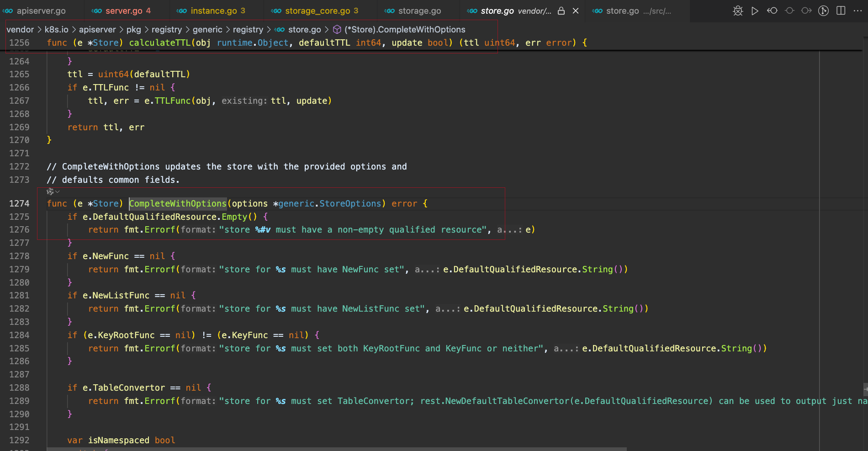
Task: Click the method cube icon in breadcrumbs
Action: click(x=337, y=29)
